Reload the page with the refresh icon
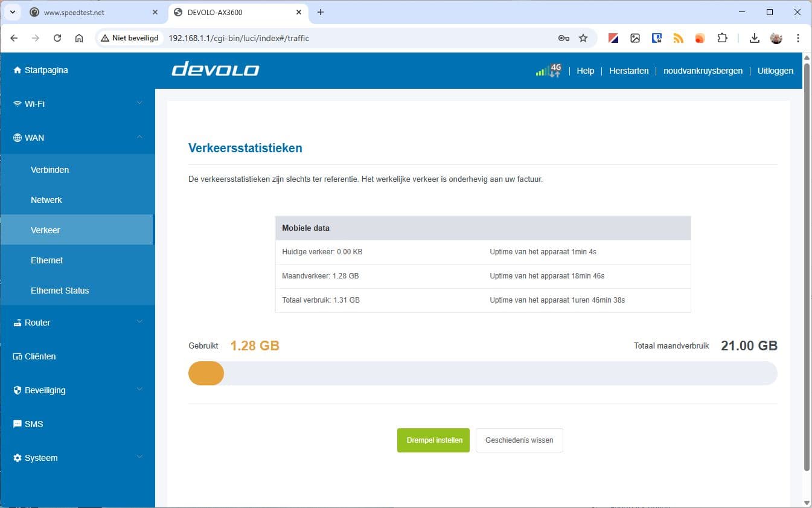This screenshot has height=508, width=812. (x=57, y=38)
